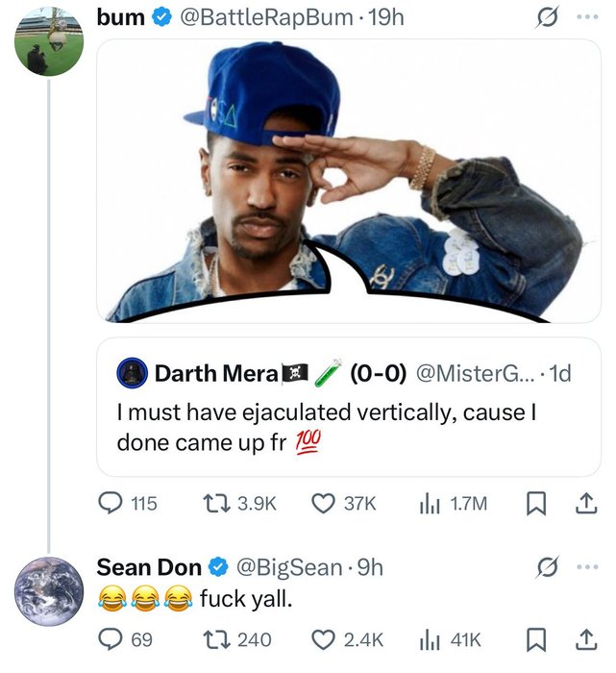616x673 pixels.
Task: Open the @BattleRapBum profile handle
Action: (x=262, y=18)
